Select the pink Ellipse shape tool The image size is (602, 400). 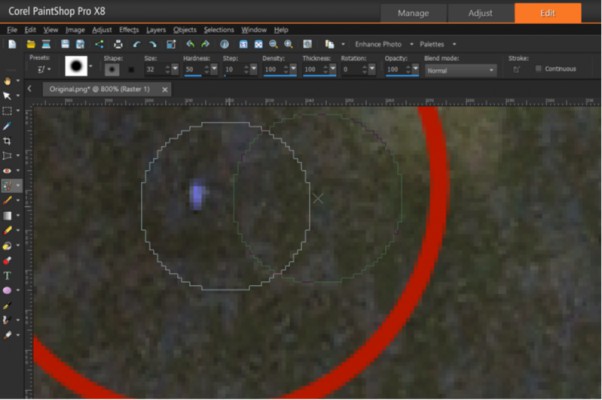coord(7,291)
